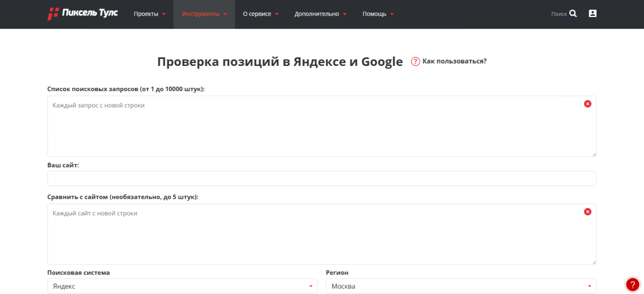Open the Проекты menu
The image size is (644, 294).
point(150,14)
